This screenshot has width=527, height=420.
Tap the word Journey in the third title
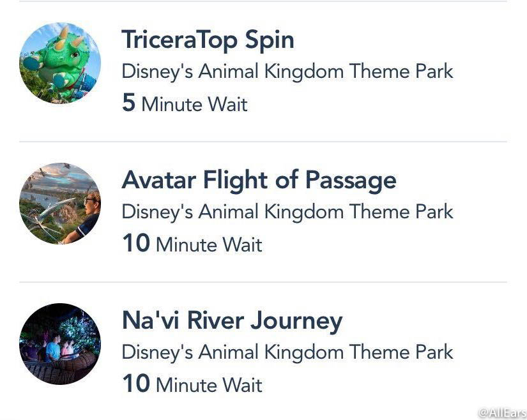296,322
